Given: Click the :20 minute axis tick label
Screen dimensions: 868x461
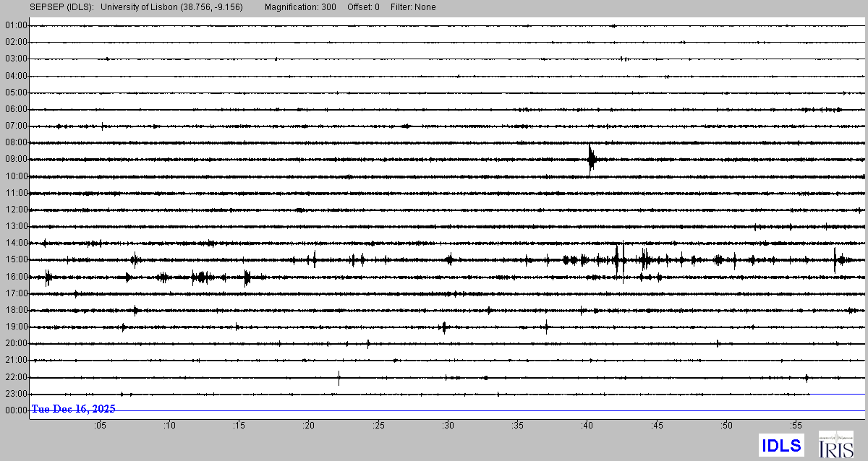Looking at the screenshot, I should tap(309, 426).
